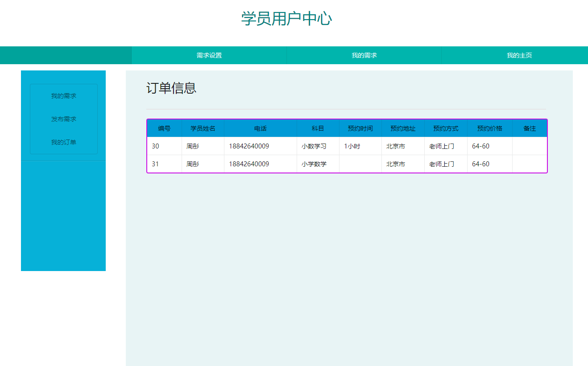Click subject 小学数学 in order 31

pyautogui.click(x=314, y=164)
